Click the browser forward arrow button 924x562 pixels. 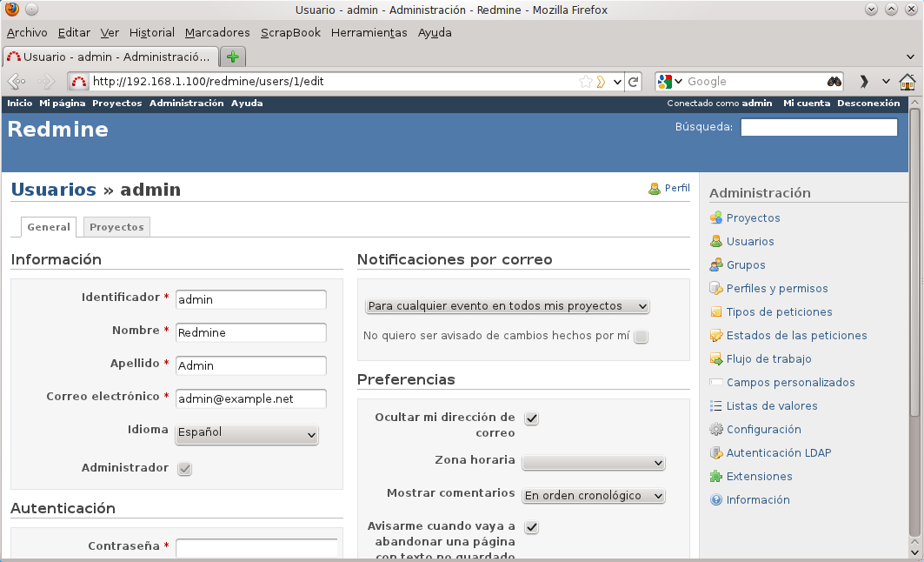46,82
